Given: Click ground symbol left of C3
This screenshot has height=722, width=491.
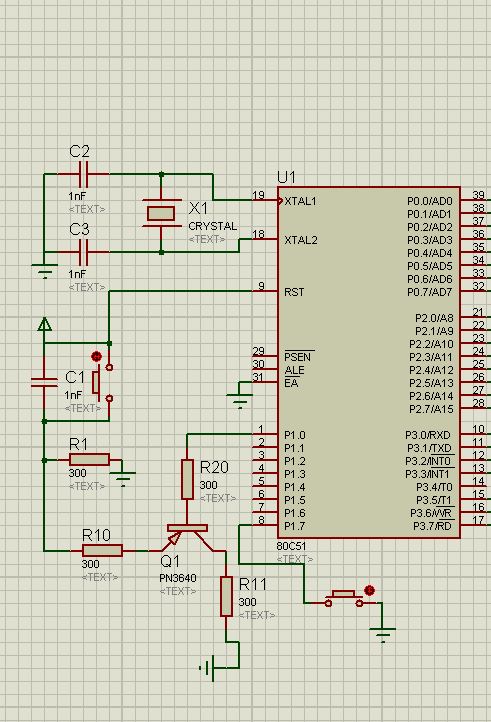Looking at the screenshot, I should (x=44, y=272).
